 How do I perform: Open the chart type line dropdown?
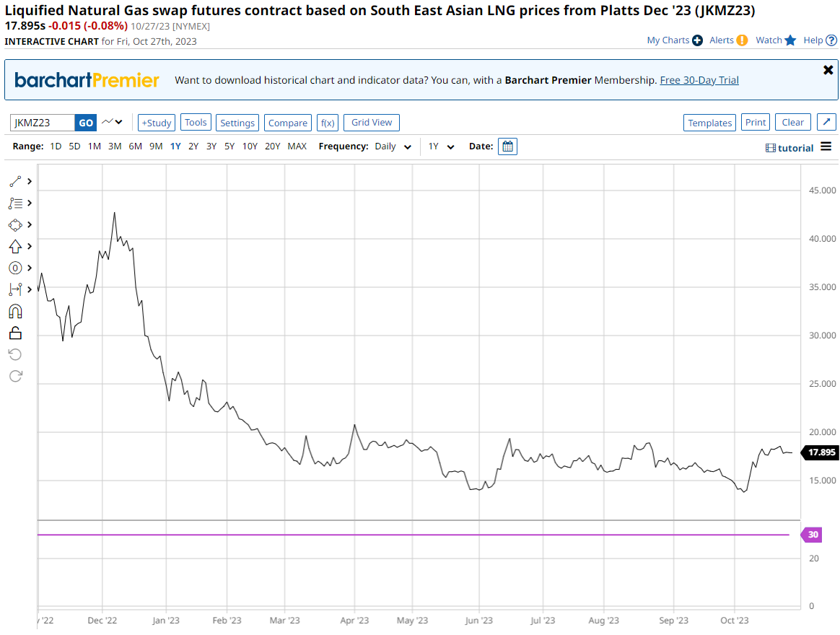[112, 122]
